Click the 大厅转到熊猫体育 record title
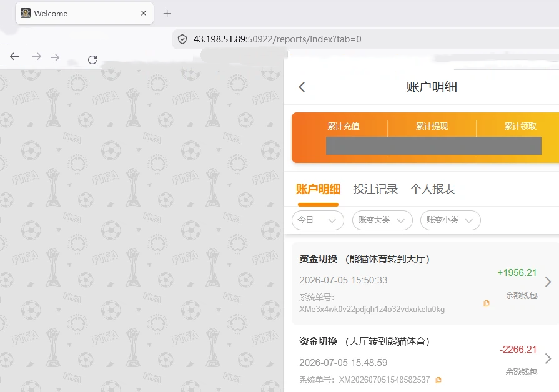559x392 pixels. [364, 341]
